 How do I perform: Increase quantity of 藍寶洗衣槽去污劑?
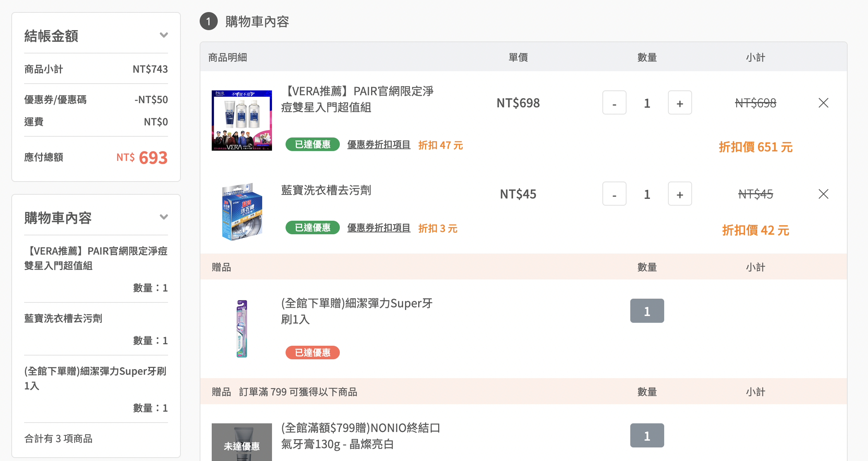(x=680, y=194)
